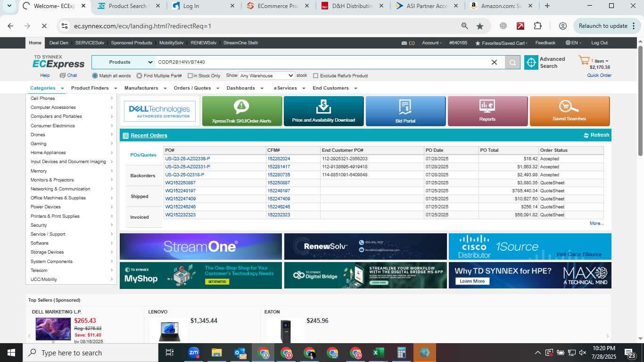644x362 pixels.
Task: Click the Chat icon link
Action: click(68, 75)
